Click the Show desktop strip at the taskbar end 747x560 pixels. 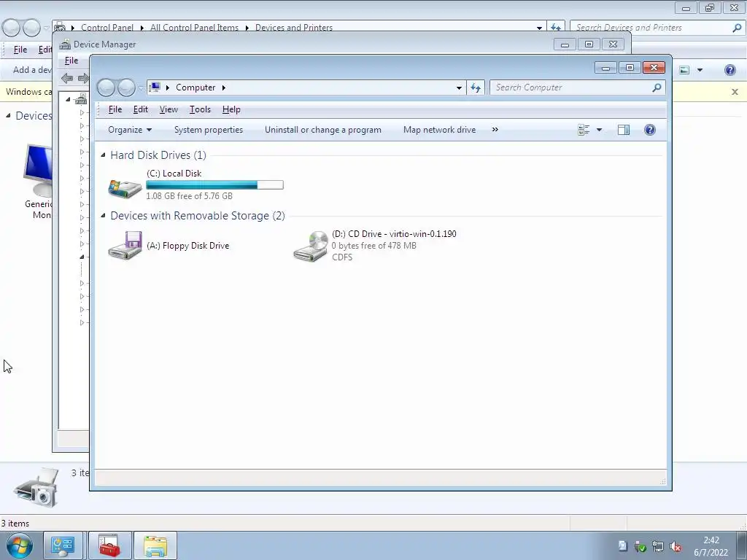(741, 545)
